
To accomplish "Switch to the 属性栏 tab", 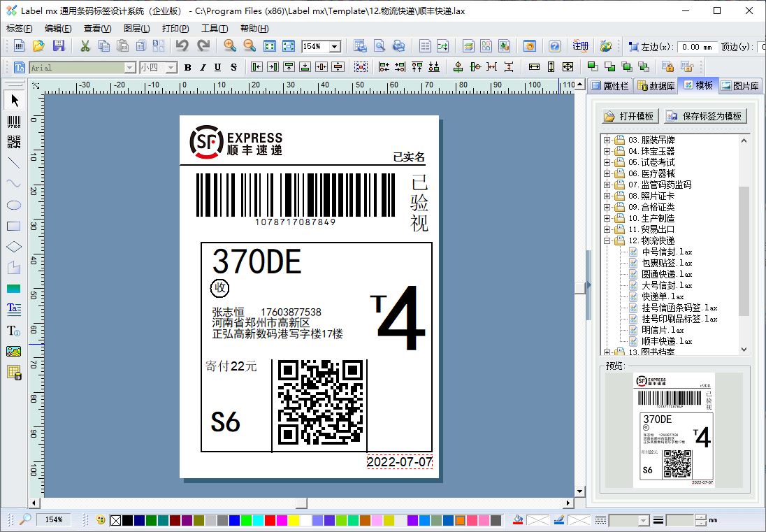I will pyautogui.click(x=609, y=86).
